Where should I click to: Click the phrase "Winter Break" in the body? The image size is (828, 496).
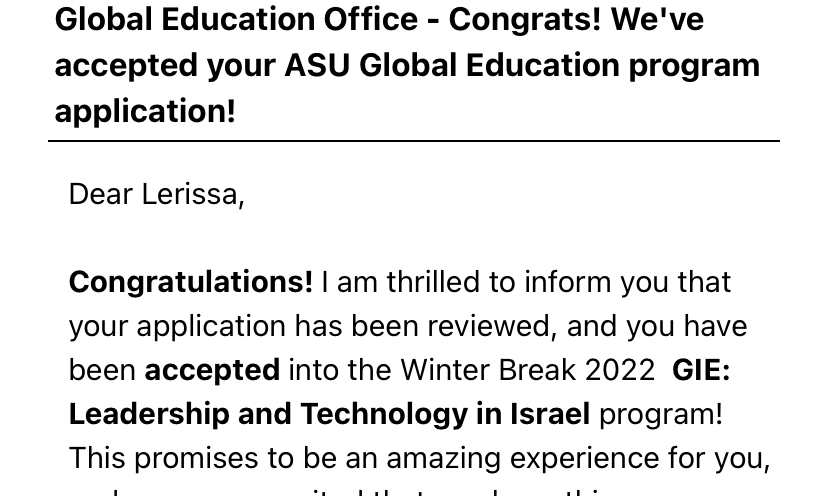[x=488, y=370]
